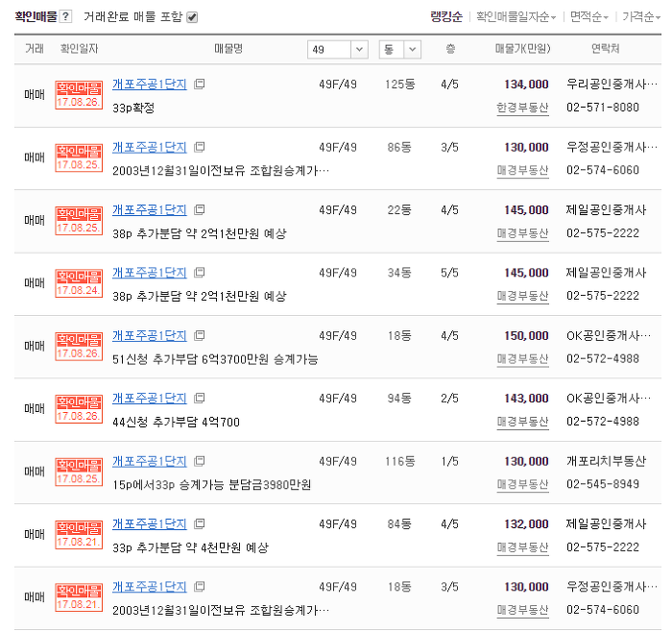672x631 pixels.
Task: Open 개포주공1단지 listing for 94동
Action: 150,398
